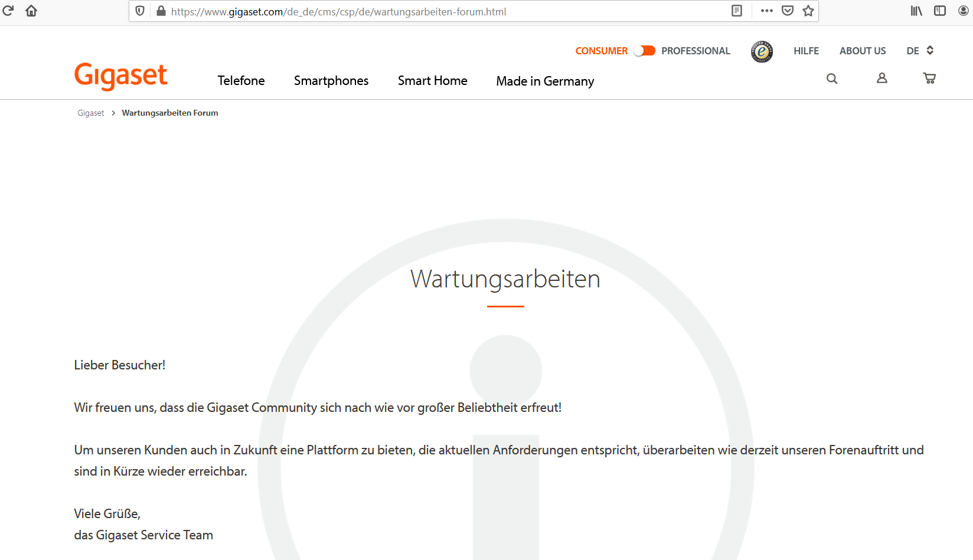
Task: Click the browser reload icon
Action: point(8,11)
